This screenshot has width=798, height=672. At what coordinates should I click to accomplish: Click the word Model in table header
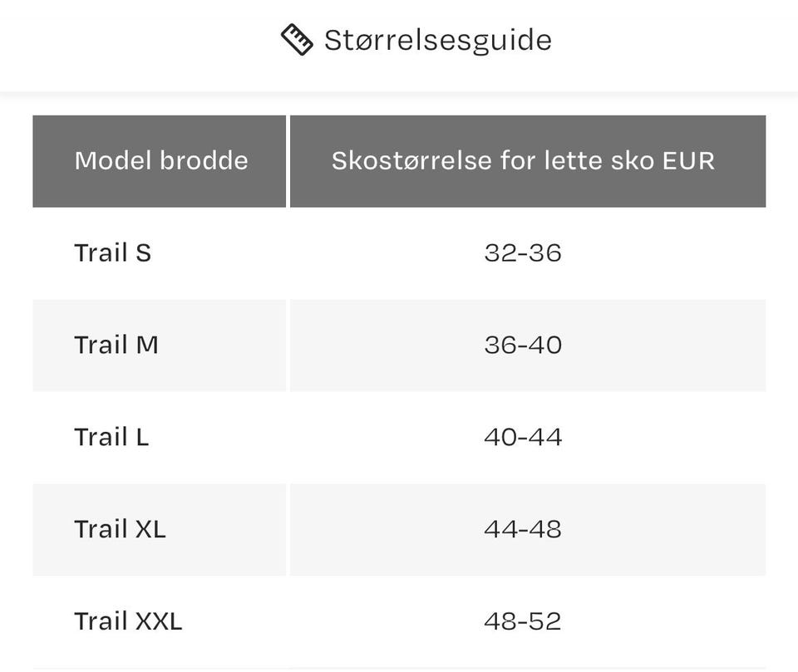[x=113, y=160]
